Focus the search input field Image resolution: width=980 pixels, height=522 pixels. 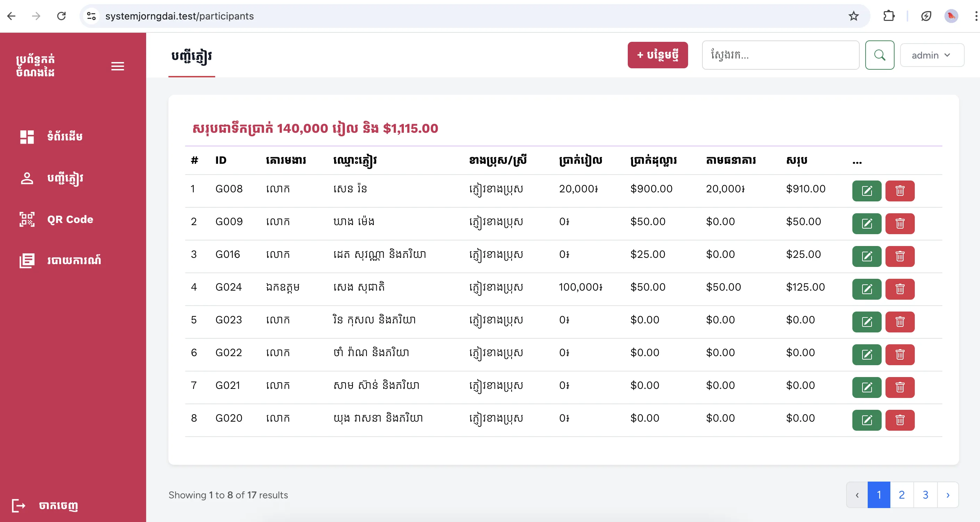(x=780, y=55)
